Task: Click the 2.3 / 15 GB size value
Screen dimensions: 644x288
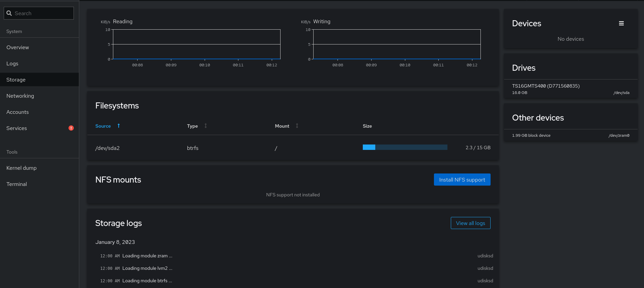Action: coord(478,148)
